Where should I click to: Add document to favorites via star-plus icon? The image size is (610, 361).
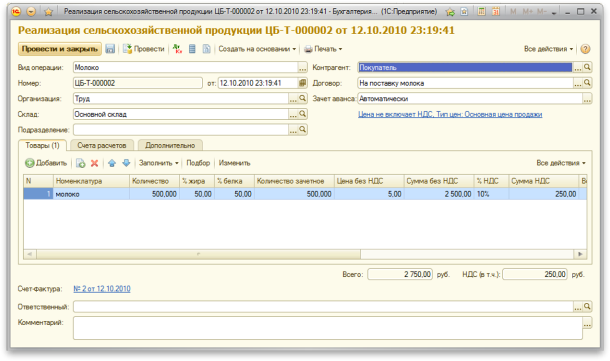point(450,12)
